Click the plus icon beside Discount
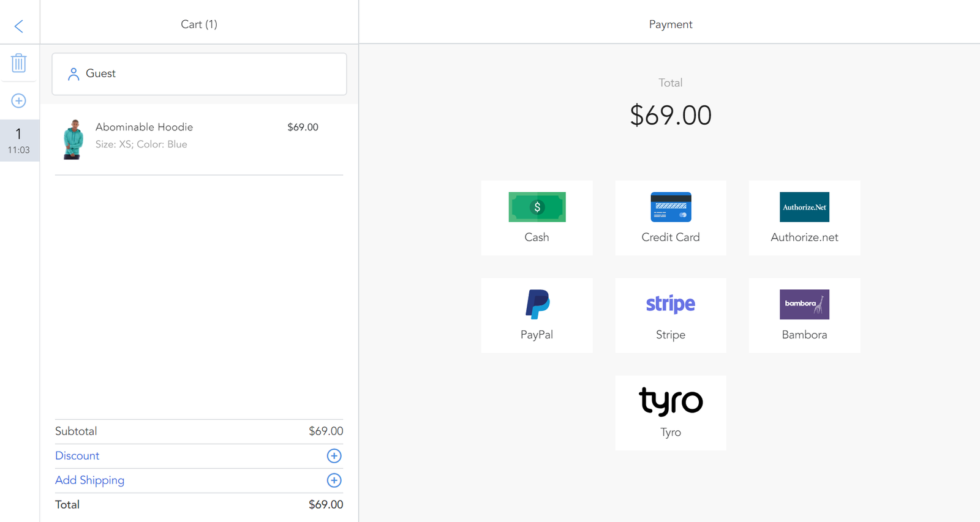 pos(334,456)
